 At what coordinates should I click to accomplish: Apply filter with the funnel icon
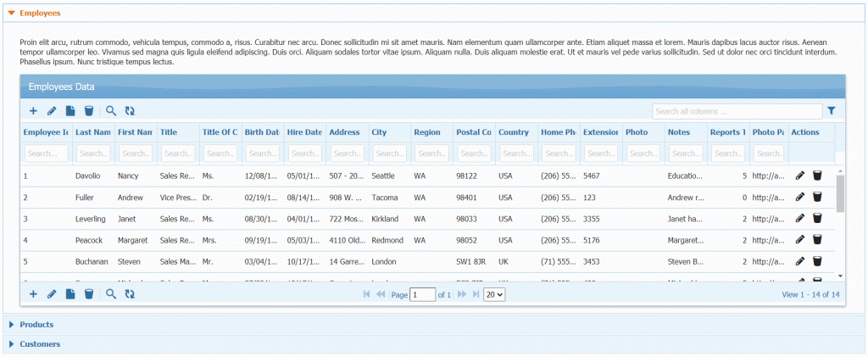(831, 110)
